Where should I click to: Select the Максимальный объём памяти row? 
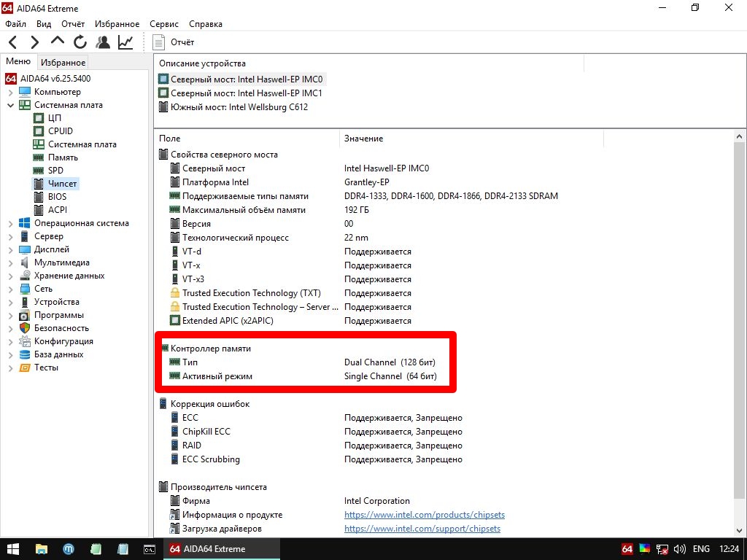pyautogui.click(x=269, y=210)
